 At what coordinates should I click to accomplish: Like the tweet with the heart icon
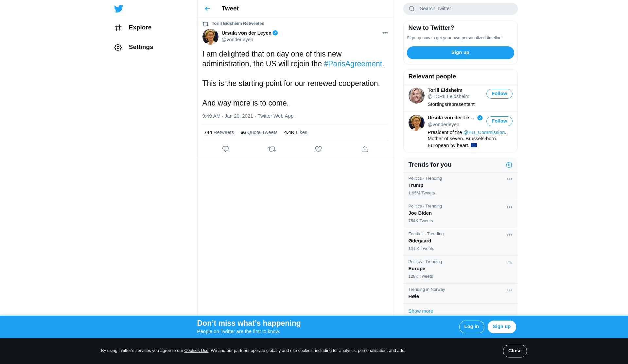coord(318,149)
